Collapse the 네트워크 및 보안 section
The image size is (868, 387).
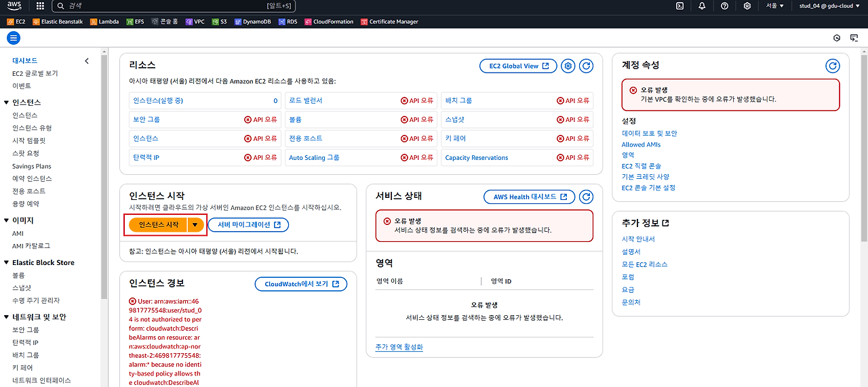7,317
